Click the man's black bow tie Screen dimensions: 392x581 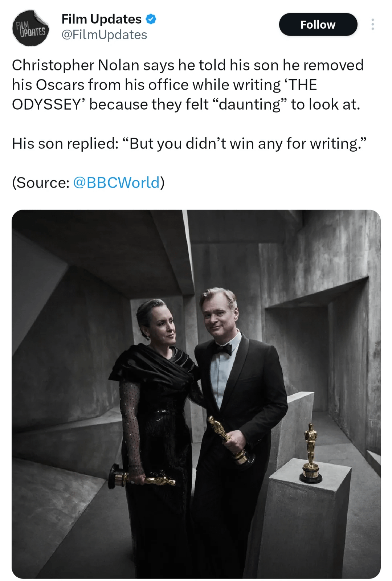(x=222, y=349)
